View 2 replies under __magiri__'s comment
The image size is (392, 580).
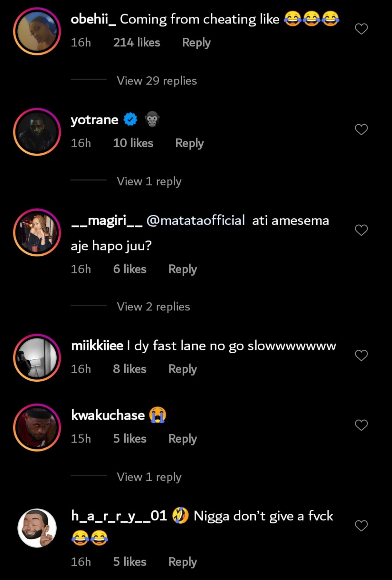click(x=153, y=307)
